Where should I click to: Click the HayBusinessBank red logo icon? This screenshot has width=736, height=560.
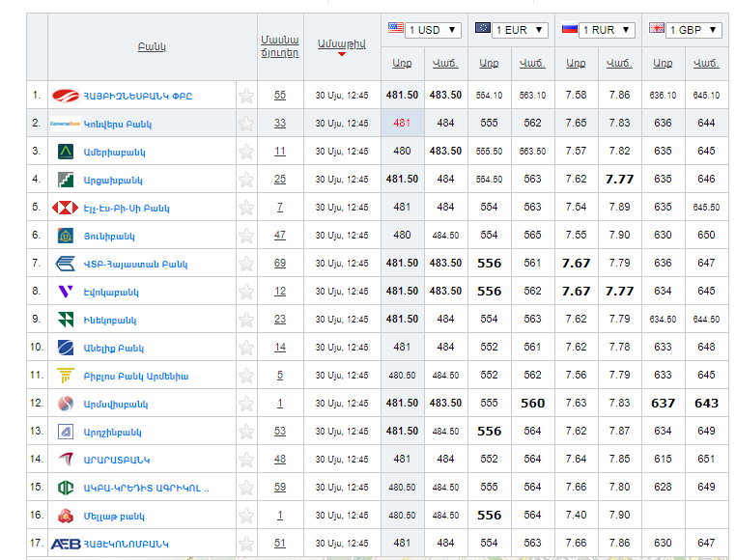pyautogui.click(x=66, y=96)
